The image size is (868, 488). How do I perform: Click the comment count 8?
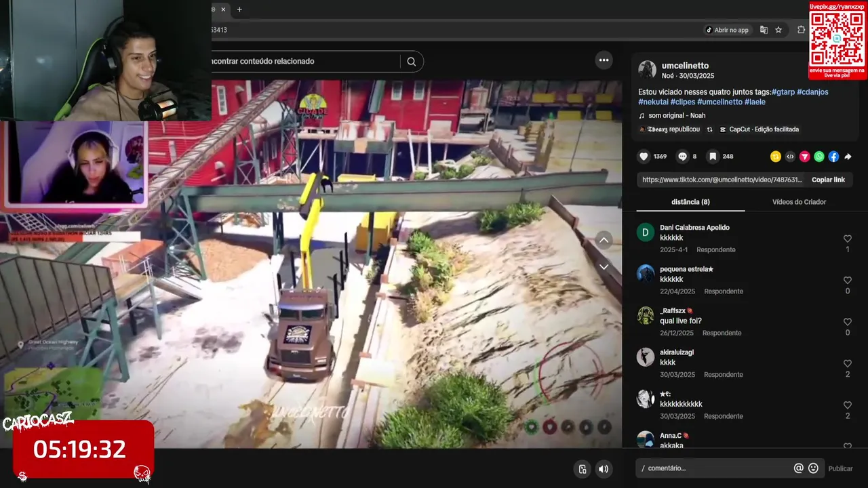694,157
